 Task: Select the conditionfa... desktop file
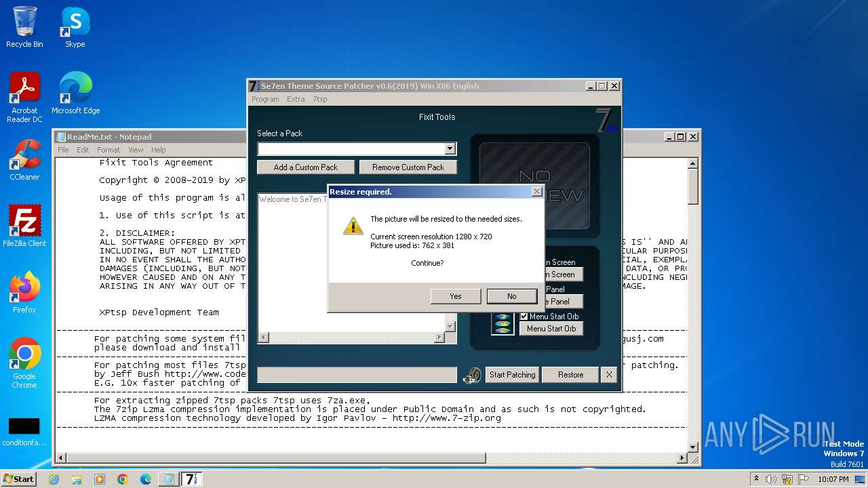pos(24,432)
